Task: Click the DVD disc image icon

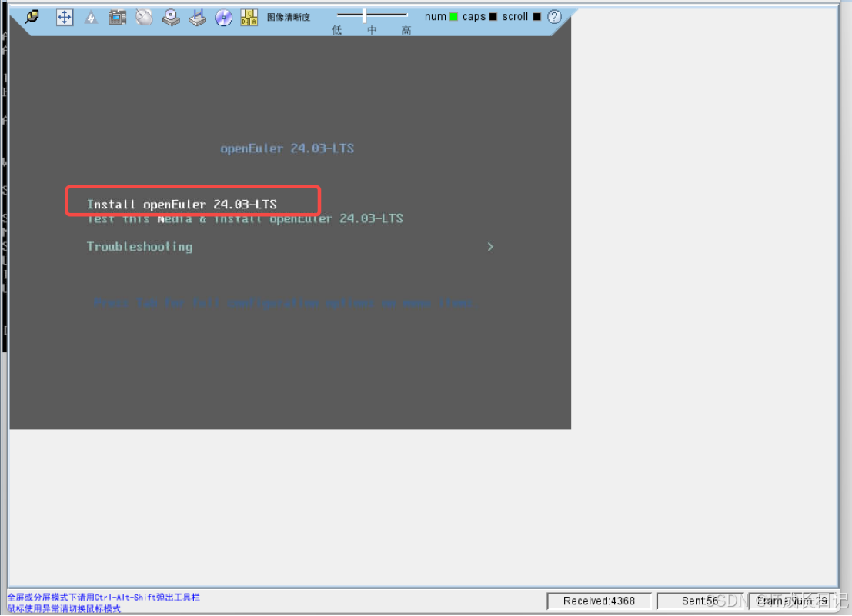Action: pos(223,18)
